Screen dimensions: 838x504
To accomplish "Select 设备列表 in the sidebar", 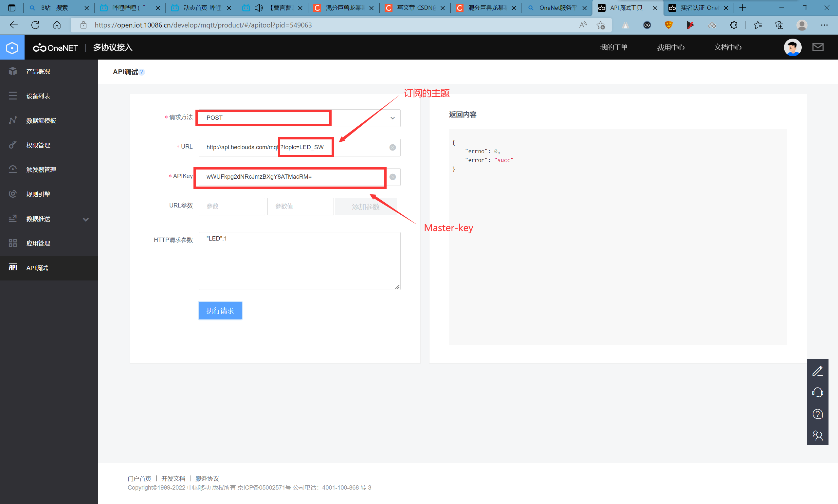I will pyautogui.click(x=38, y=96).
